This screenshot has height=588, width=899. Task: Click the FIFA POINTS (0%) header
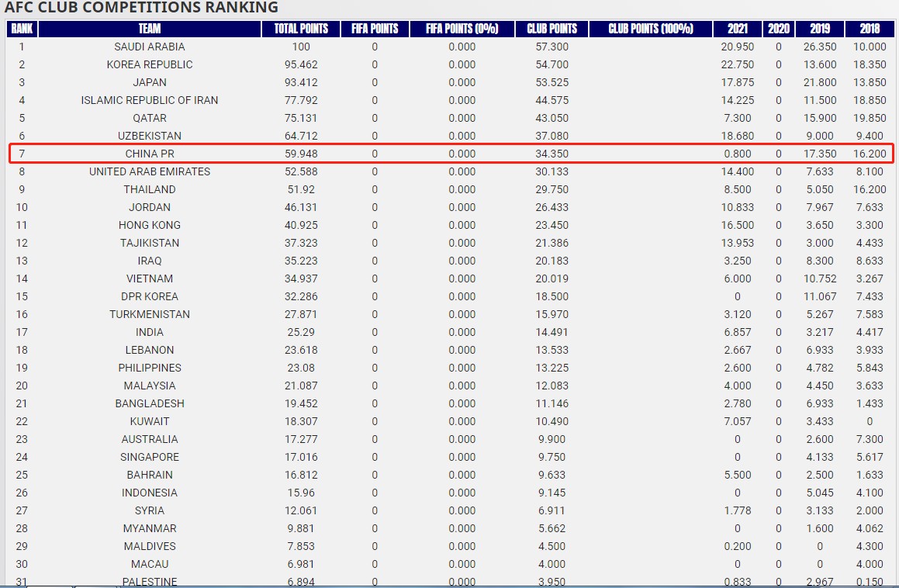pyautogui.click(x=462, y=29)
